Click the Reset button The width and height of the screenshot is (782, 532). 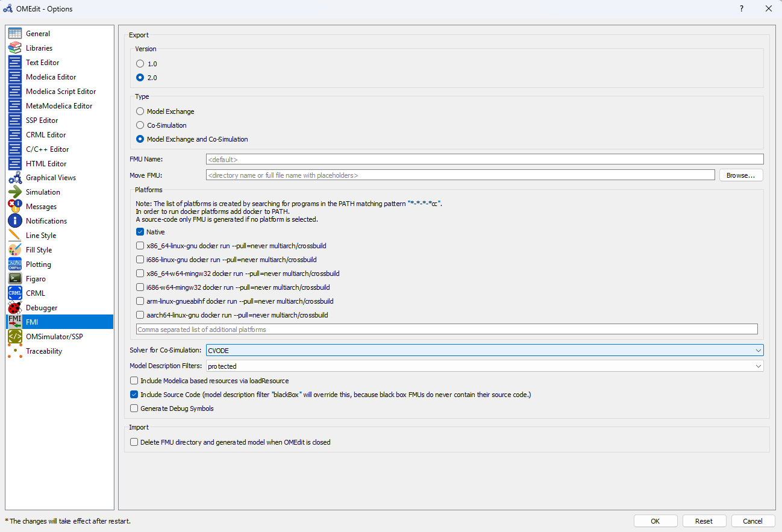(704, 521)
